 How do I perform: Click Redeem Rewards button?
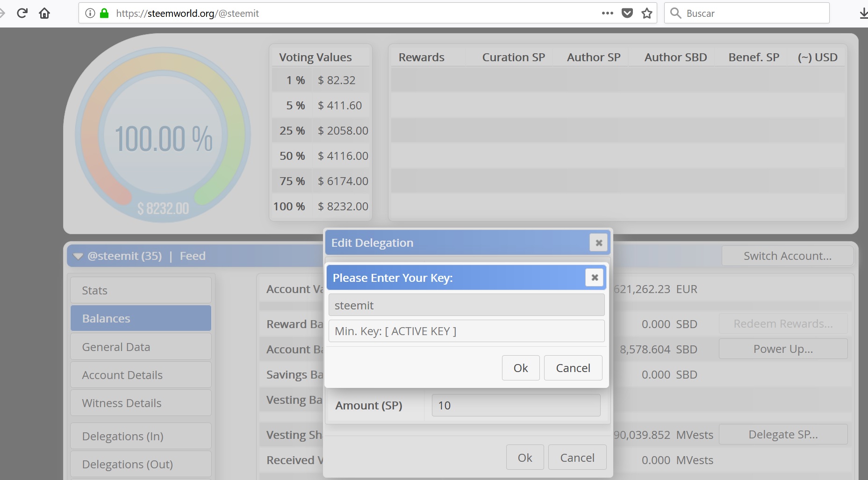tap(783, 323)
